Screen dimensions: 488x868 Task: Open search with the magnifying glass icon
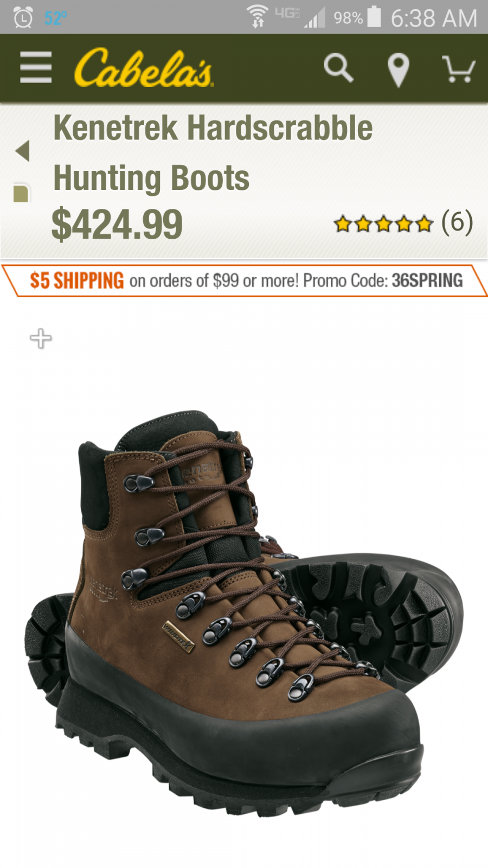coord(338,68)
